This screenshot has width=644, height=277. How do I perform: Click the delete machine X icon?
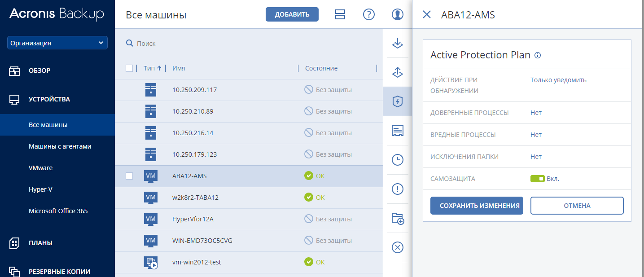tap(398, 247)
